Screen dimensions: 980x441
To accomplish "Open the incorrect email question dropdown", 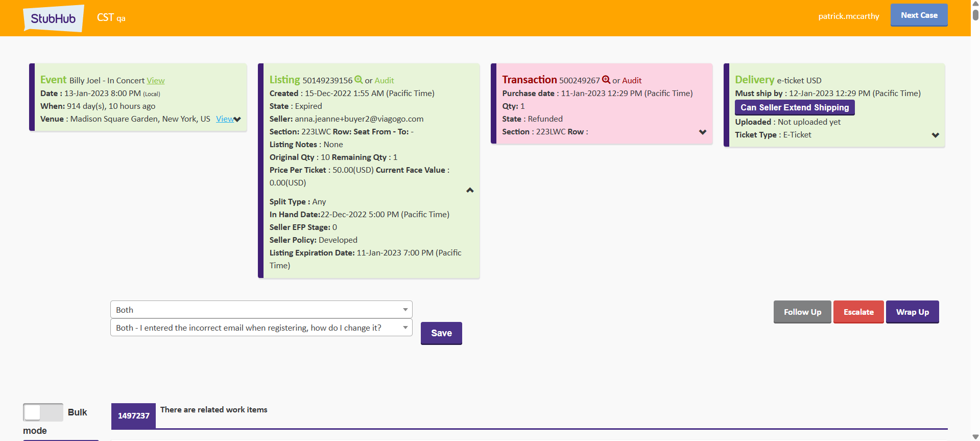I will [261, 328].
